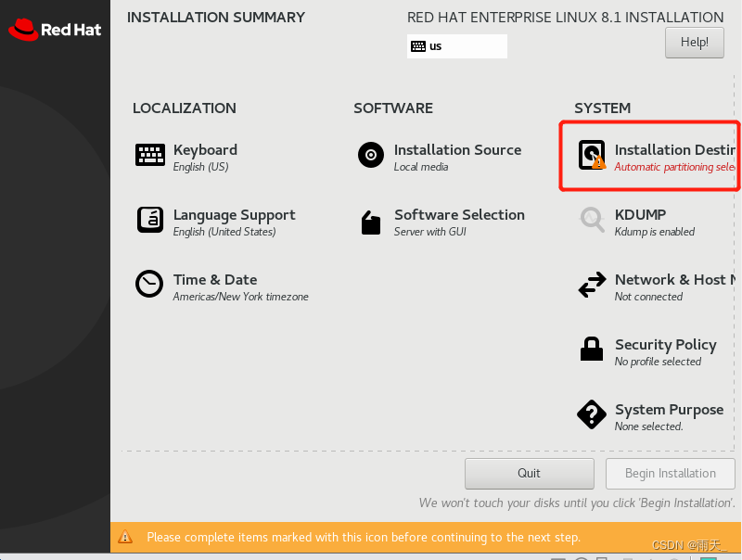Screen dimensions: 742x560
Task: Open Installation Destination label
Action: [x=675, y=150]
